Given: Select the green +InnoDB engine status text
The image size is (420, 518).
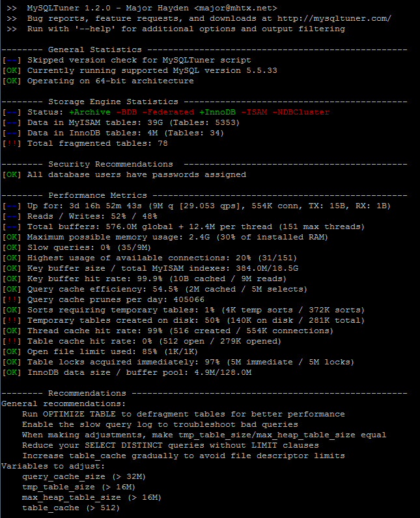Looking at the screenshot, I should click(x=217, y=113).
